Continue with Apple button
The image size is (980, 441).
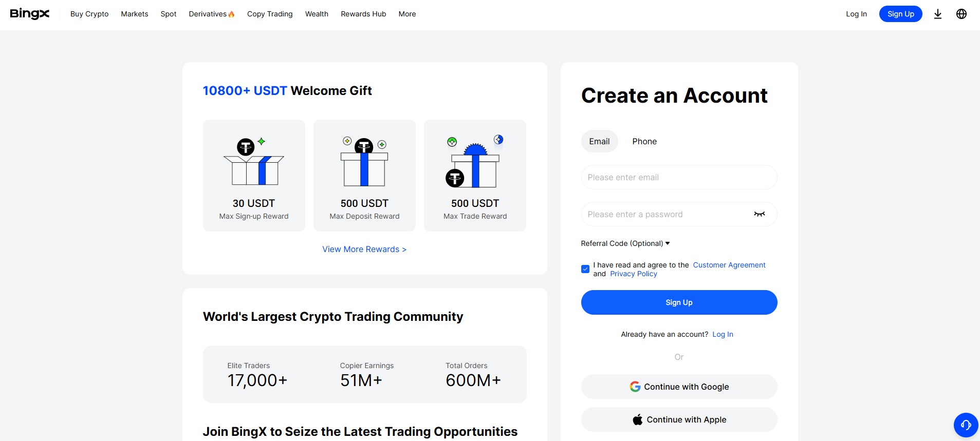click(679, 419)
